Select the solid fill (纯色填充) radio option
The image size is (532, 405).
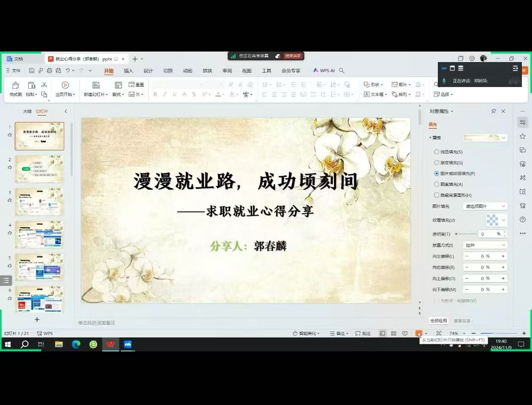[x=437, y=152]
